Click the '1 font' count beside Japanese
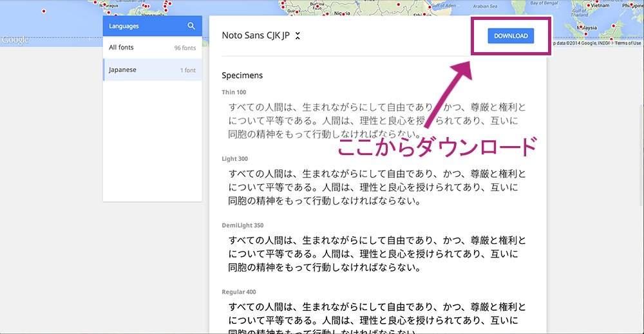The height and width of the screenshot is (334, 644). click(x=188, y=70)
